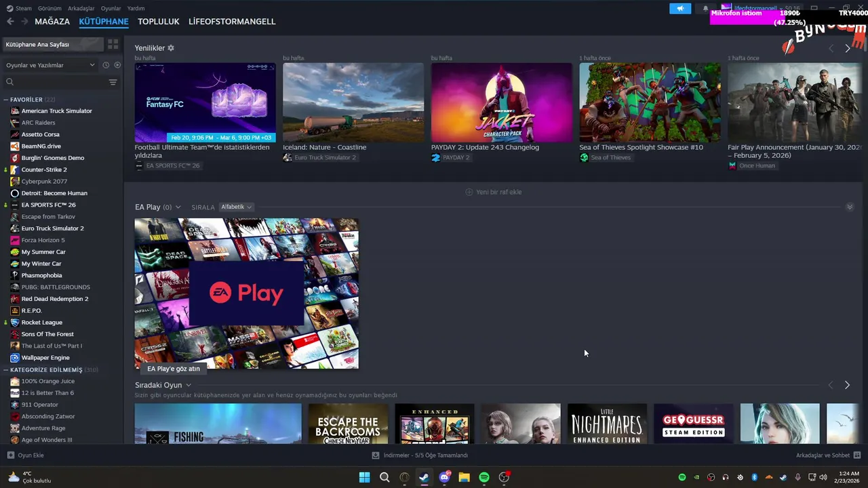Select Rocket League in library list
Image resolution: width=868 pixels, height=488 pixels.
(x=42, y=323)
